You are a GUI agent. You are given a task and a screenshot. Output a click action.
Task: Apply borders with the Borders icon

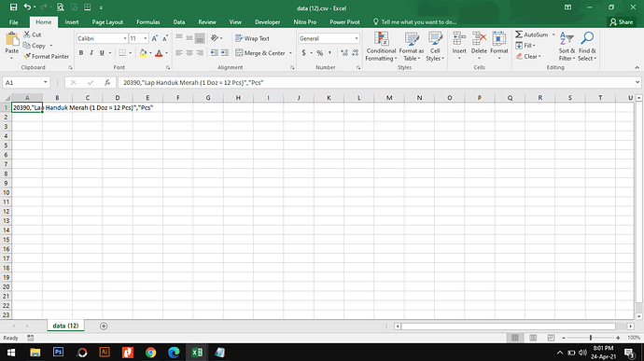122,53
